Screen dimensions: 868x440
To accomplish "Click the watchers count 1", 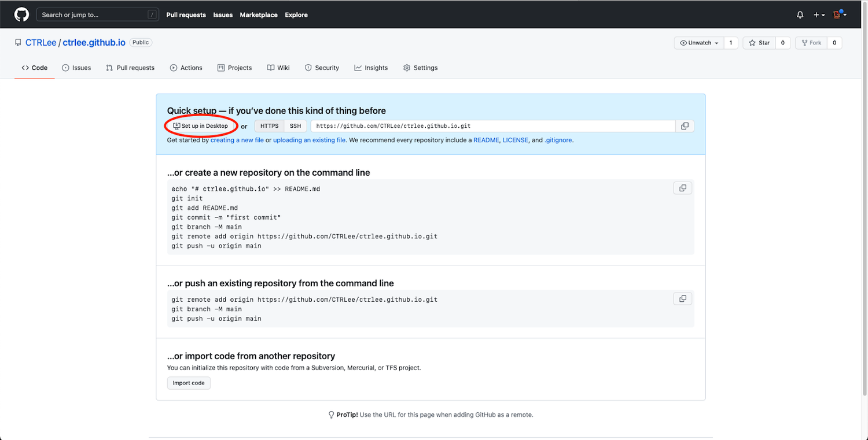I will (731, 43).
